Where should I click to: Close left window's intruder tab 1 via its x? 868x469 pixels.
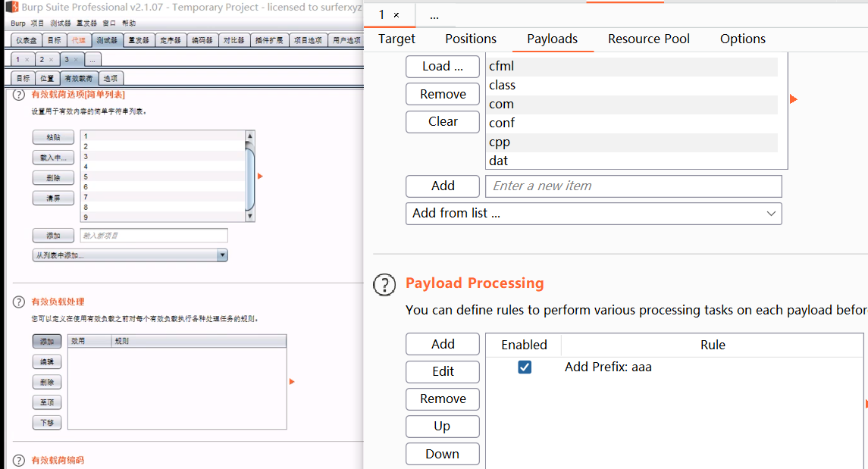pos(27,60)
